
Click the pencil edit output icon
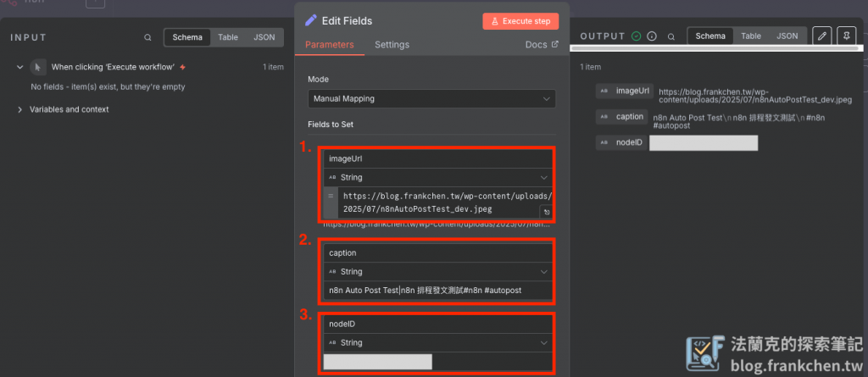(822, 36)
